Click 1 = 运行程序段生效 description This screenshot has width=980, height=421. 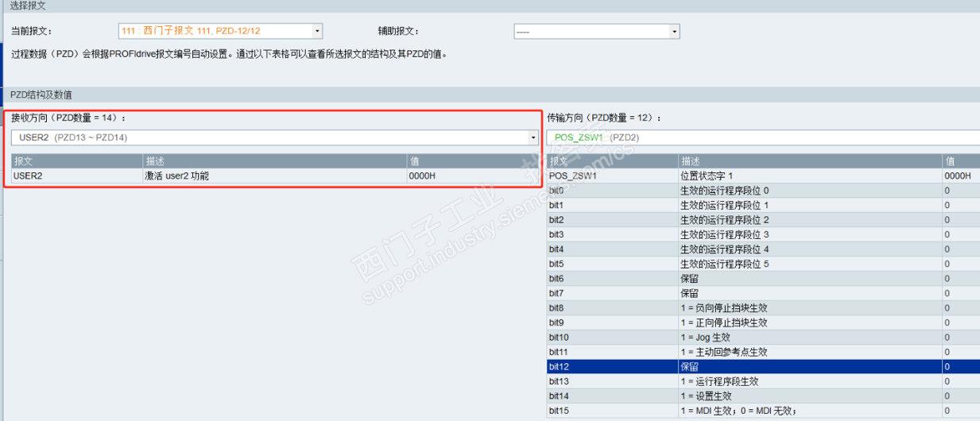click(719, 381)
